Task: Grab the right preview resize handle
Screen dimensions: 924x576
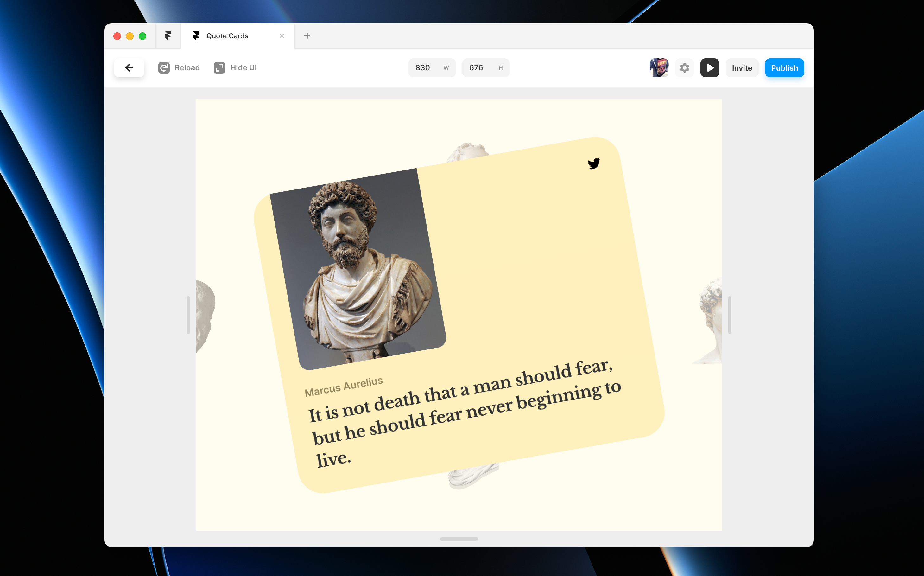Action: click(730, 315)
